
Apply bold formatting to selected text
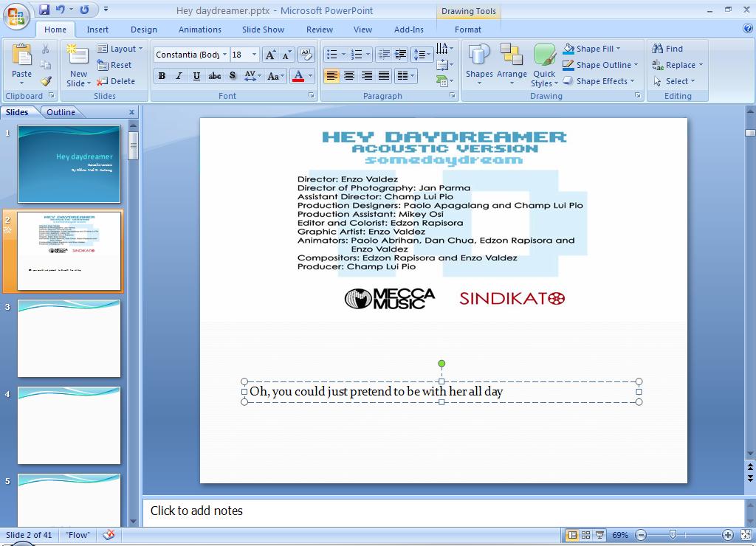[162, 76]
